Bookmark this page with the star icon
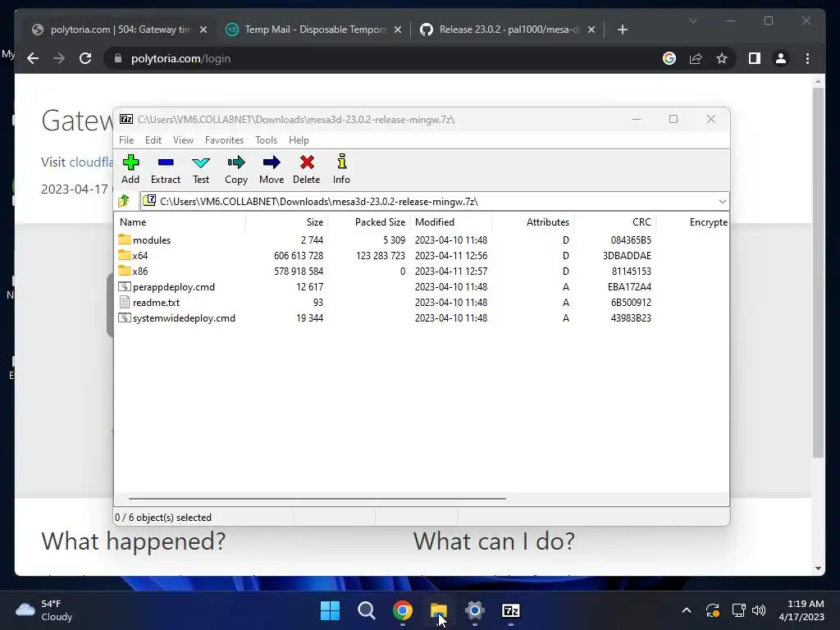840x630 pixels. [x=722, y=58]
